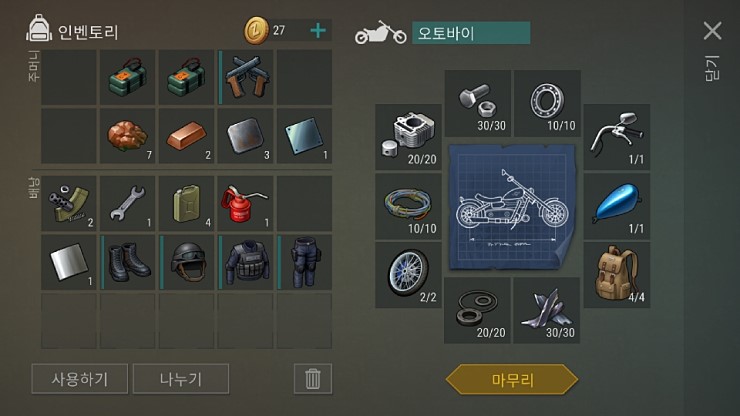Click the 오토바이 title field
This screenshot has height=416, width=740.
471,33
